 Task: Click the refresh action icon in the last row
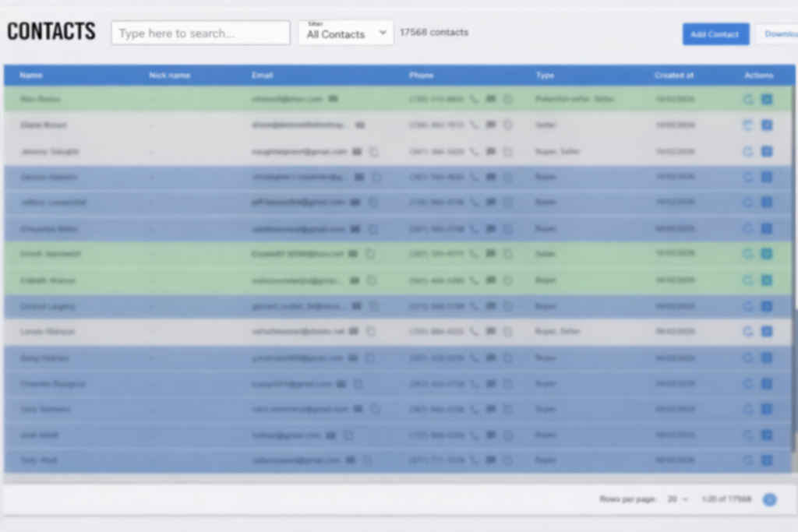pos(748,460)
